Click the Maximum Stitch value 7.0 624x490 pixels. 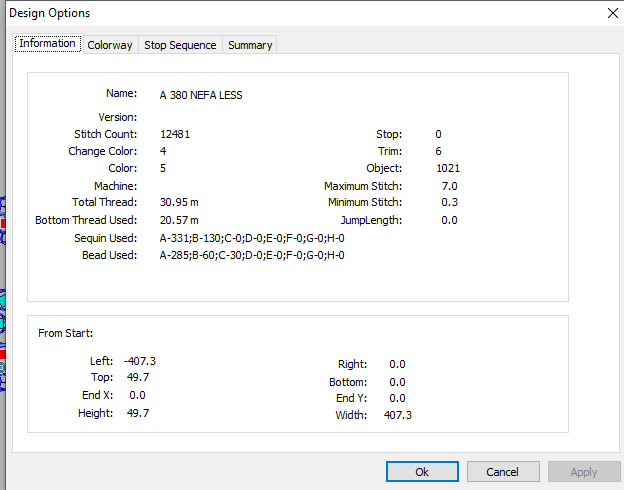pos(450,186)
